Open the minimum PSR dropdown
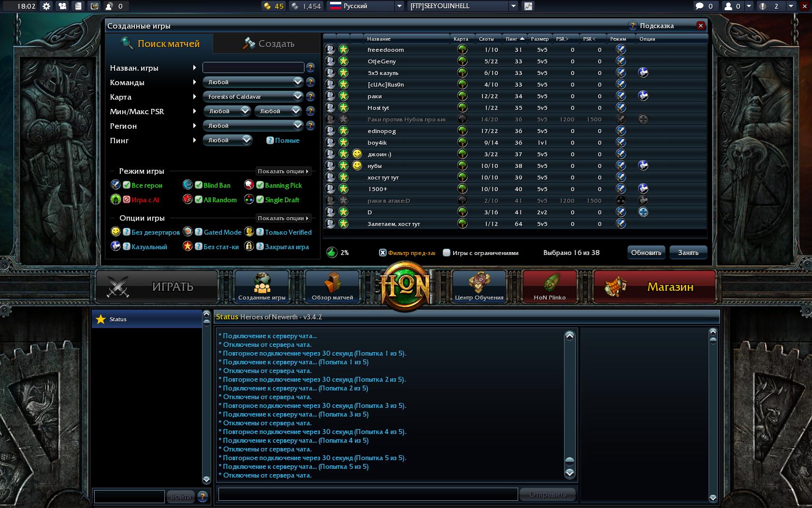Viewport: 812px width, 508px height. (227, 111)
